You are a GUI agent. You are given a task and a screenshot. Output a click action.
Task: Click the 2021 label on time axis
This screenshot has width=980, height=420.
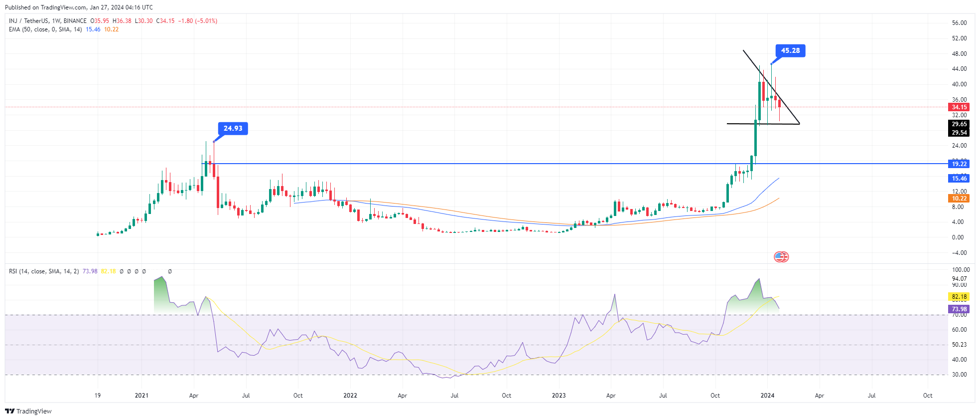click(141, 396)
